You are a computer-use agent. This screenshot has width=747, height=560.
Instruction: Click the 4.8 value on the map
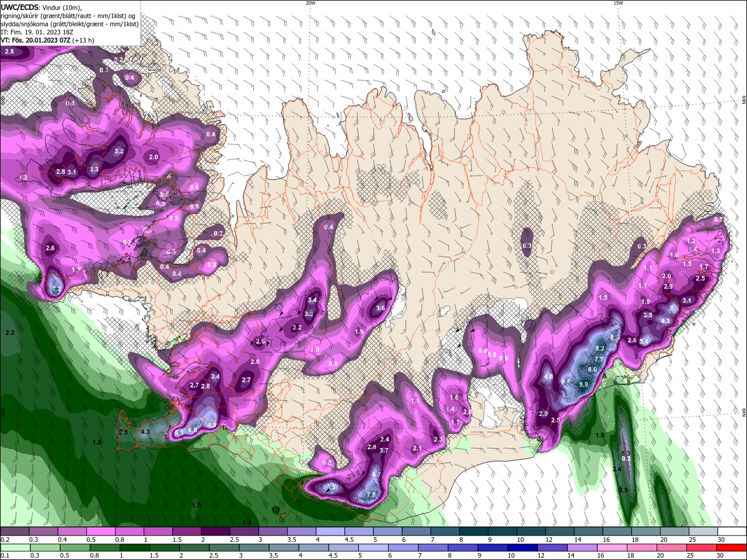click(548, 377)
